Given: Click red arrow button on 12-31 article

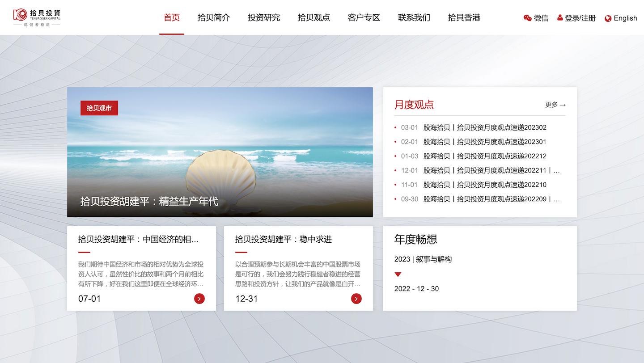Looking at the screenshot, I should coord(356,299).
